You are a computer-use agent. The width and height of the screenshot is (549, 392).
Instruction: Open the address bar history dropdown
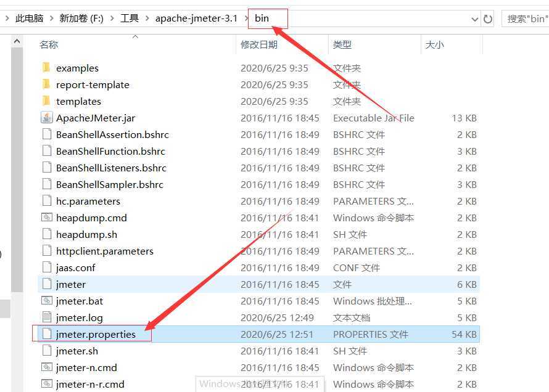(474, 19)
